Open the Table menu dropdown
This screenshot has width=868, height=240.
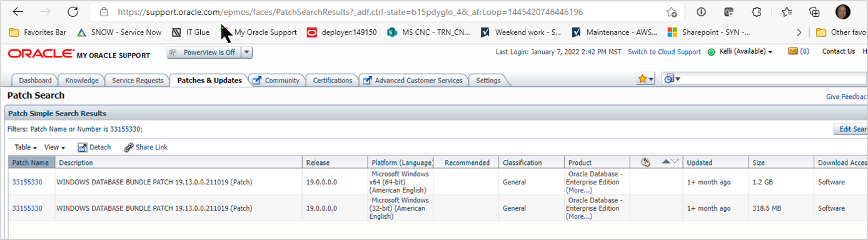26,147
